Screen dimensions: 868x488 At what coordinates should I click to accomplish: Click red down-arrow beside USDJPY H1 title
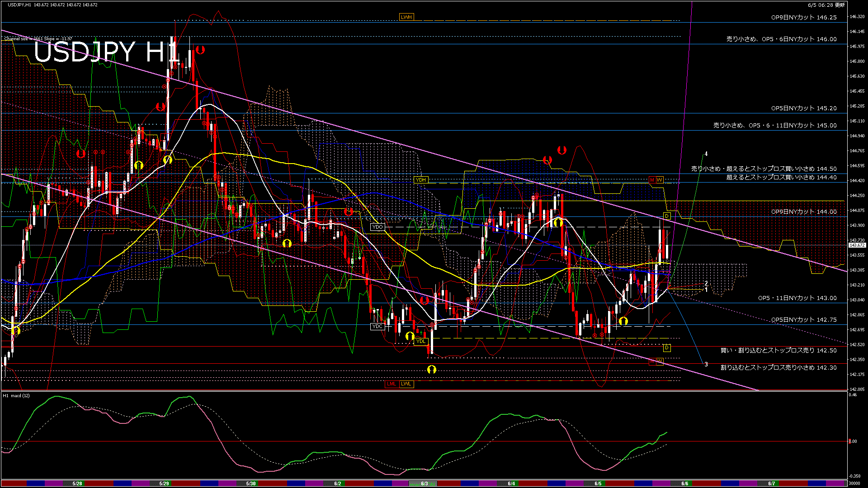coord(200,50)
